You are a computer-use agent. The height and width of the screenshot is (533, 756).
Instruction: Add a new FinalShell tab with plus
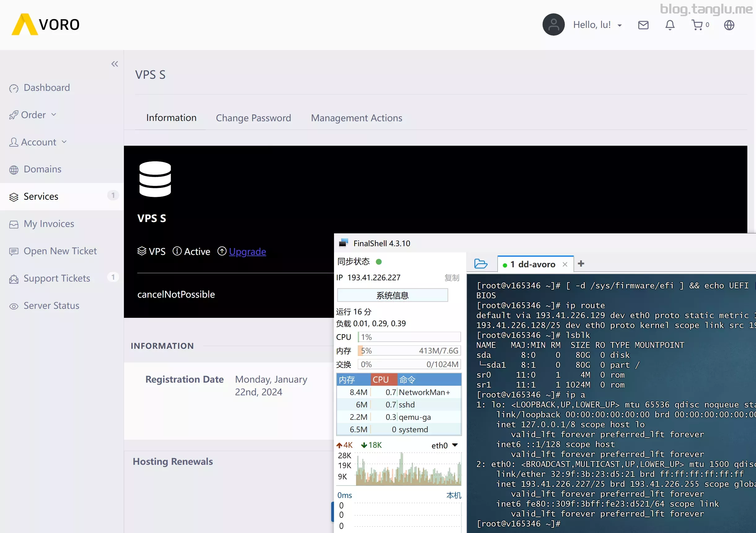[x=581, y=264]
